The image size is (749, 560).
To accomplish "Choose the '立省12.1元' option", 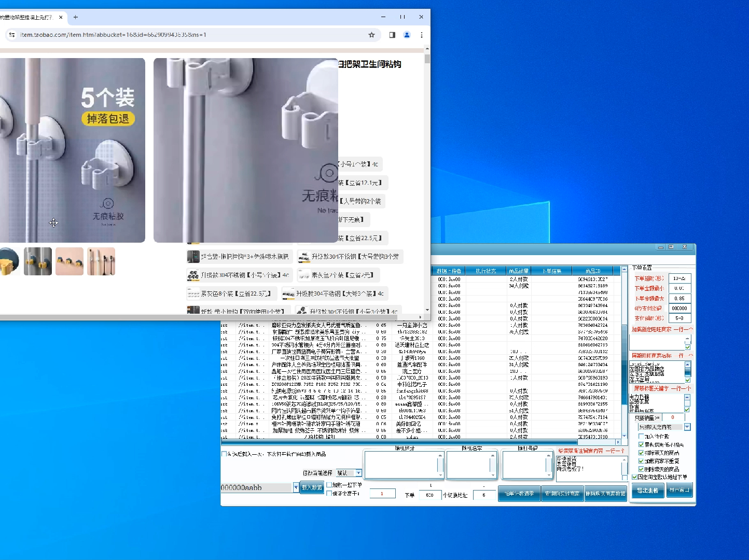I will 363,183.
